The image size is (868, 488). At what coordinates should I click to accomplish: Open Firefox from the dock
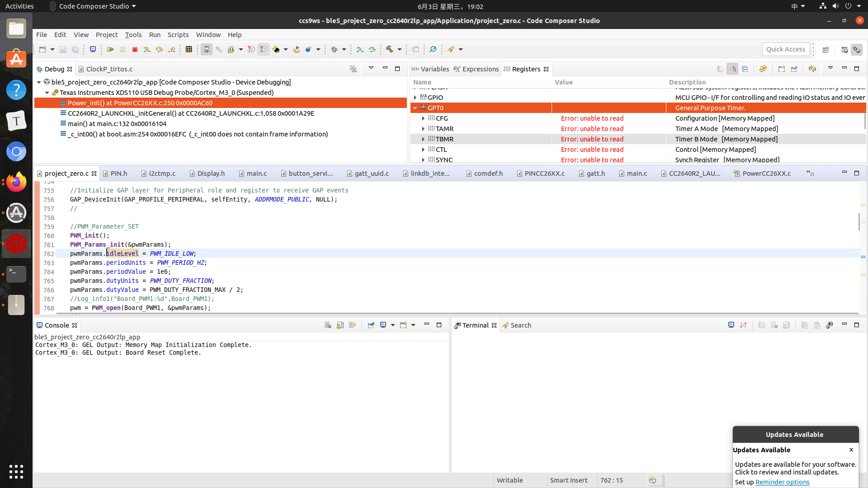(x=16, y=182)
